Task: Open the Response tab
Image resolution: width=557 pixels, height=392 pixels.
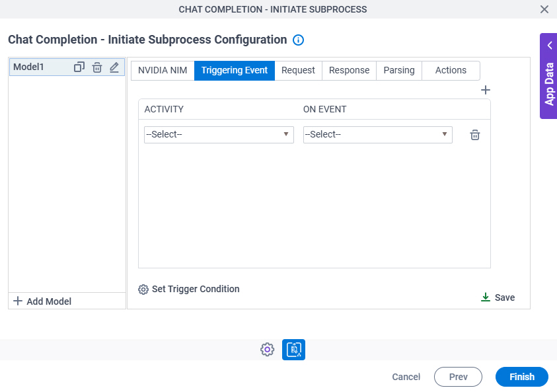Action: (x=349, y=70)
